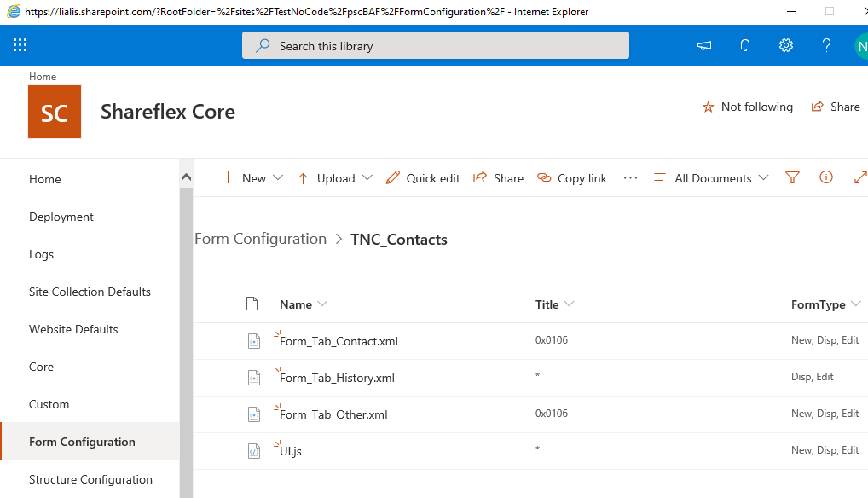
Task: Click Share in the command bar
Action: pos(498,178)
